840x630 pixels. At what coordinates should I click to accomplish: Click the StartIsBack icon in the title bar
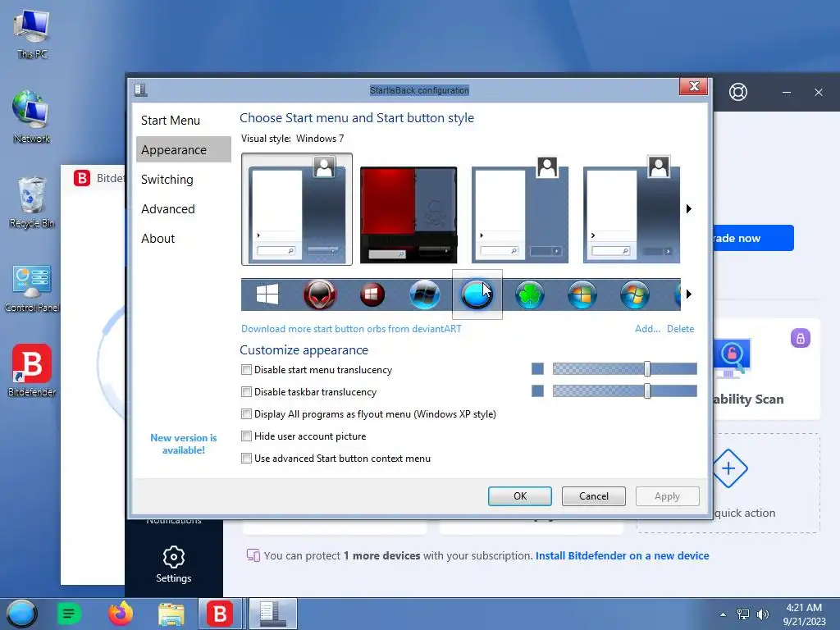click(141, 90)
